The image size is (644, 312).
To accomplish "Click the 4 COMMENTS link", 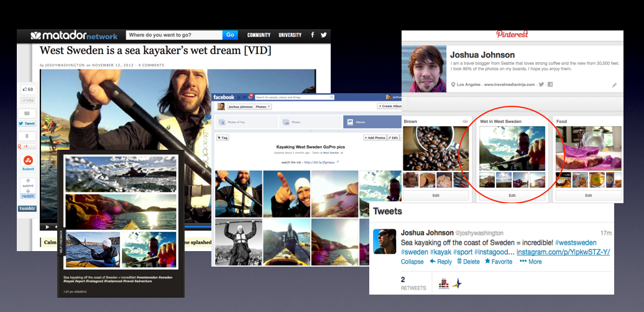I will click(151, 65).
